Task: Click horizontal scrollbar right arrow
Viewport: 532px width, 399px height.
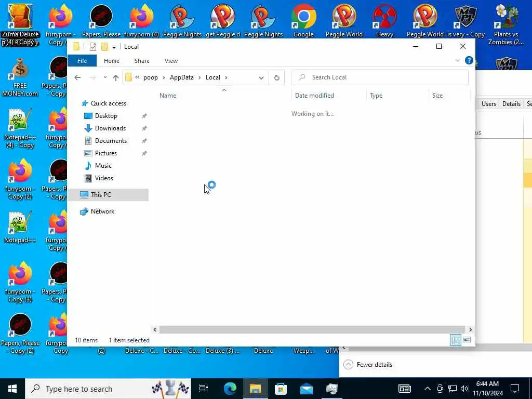Action: 470,329
